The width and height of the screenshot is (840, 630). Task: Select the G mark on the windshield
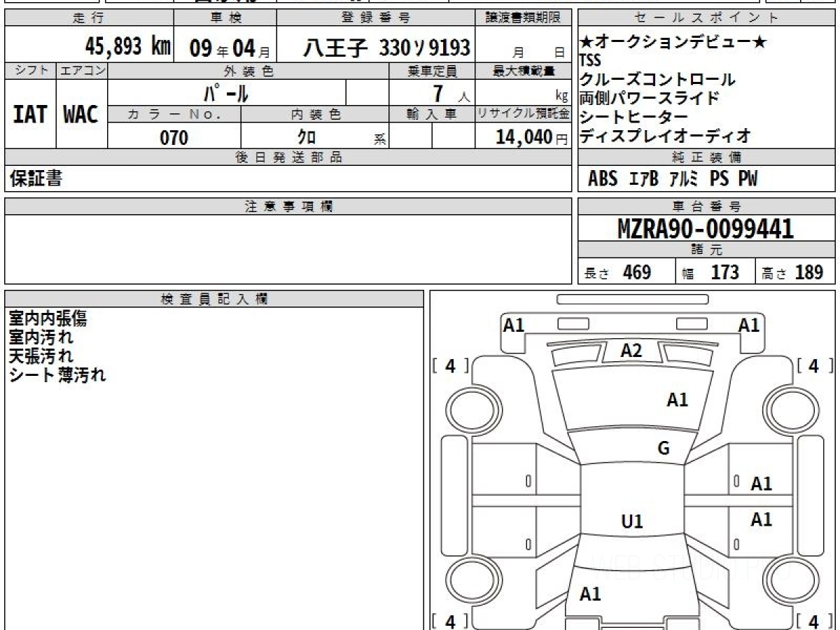(x=664, y=449)
